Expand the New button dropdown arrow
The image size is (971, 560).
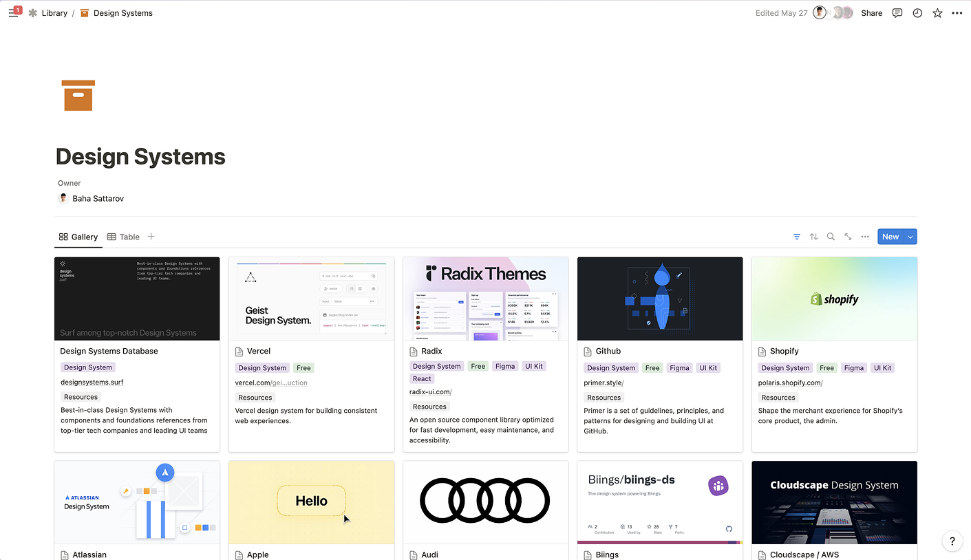coord(910,237)
